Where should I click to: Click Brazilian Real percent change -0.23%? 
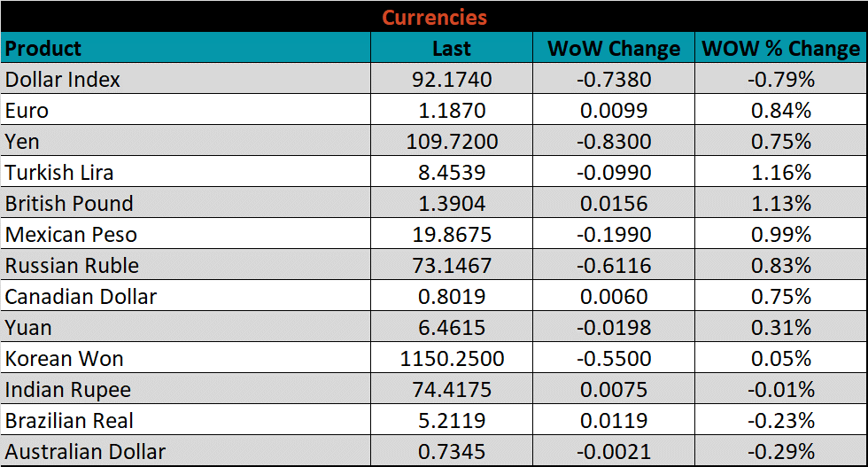(780, 421)
